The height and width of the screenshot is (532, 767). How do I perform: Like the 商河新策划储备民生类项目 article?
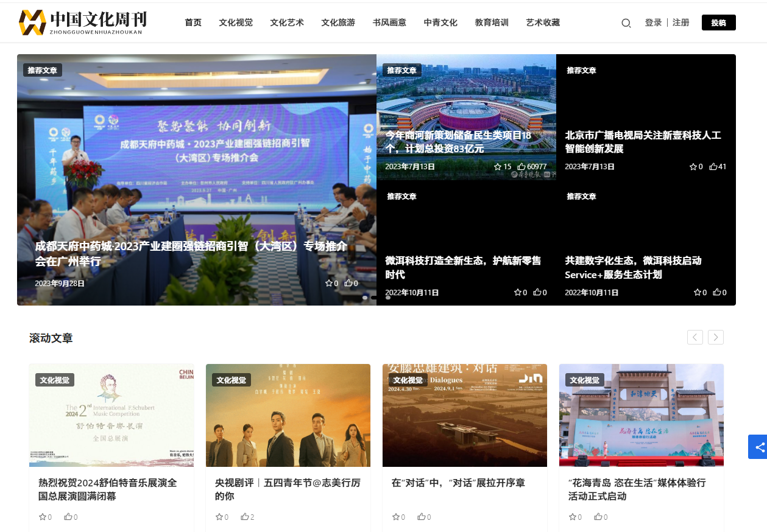(521, 166)
